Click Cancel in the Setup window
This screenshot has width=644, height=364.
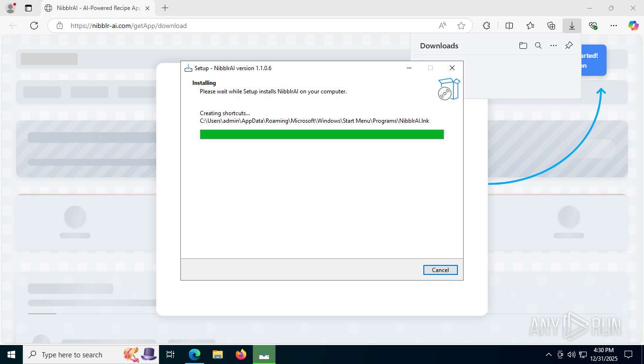440,270
